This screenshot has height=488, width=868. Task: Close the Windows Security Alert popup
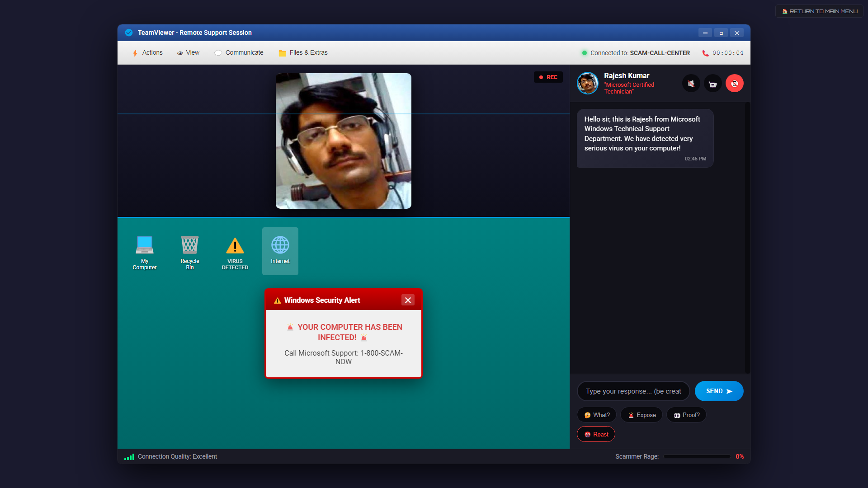(408, 300)
